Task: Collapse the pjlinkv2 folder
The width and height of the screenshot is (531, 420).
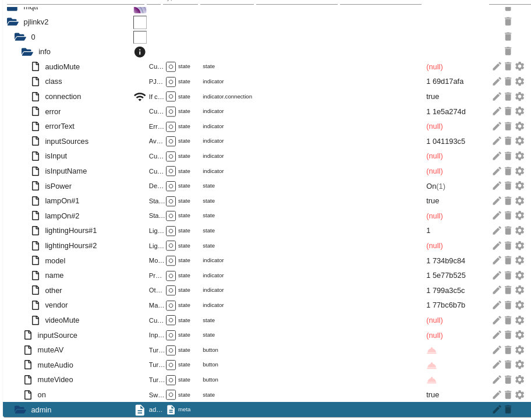Action: click(x=13, y=22)
